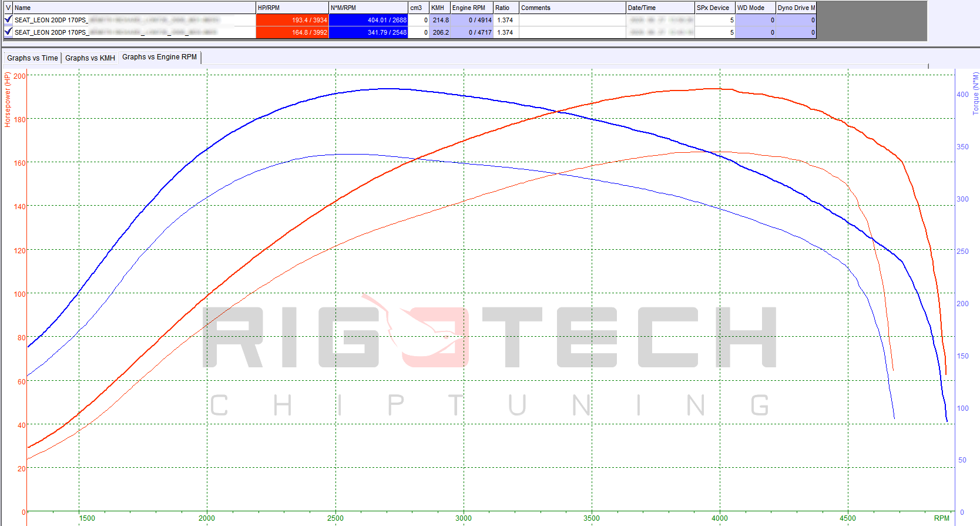Click the second row's SPx Device value 5
980x526 pixels.
[x=715, y=32]
